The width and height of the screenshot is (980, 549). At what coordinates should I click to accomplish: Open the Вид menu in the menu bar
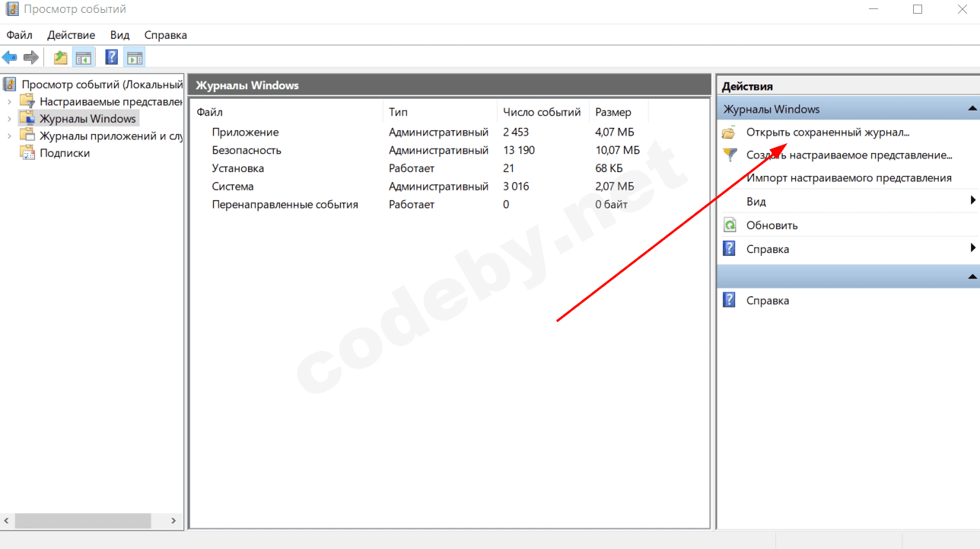coord(119,35)
